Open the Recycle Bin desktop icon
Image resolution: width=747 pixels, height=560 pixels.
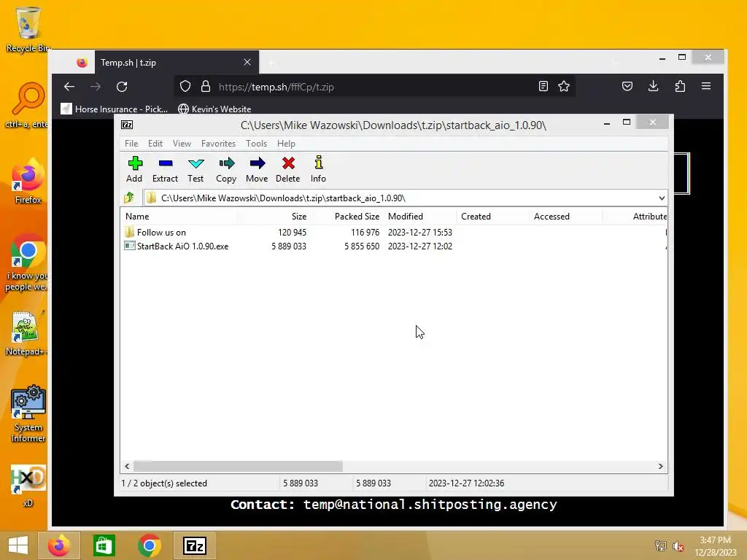(x=28, y=29)
